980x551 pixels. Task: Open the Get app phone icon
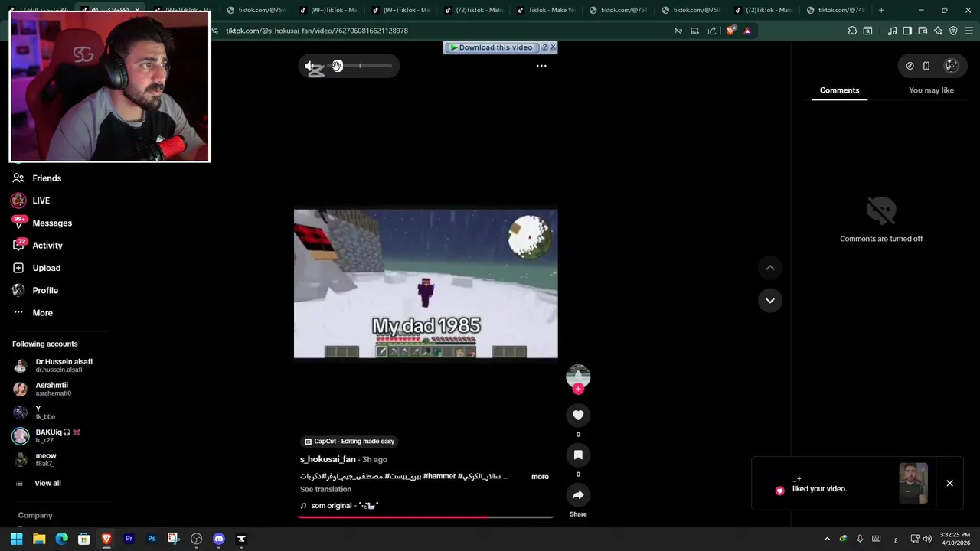926,66
